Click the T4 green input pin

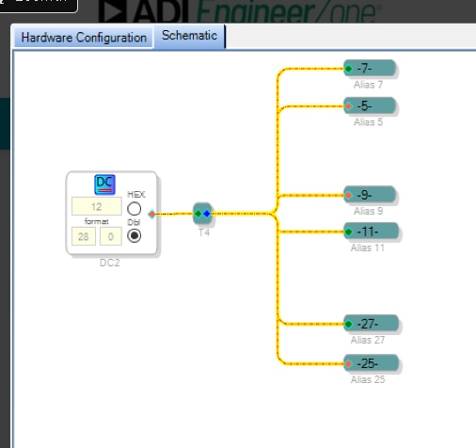click(198, 214)
